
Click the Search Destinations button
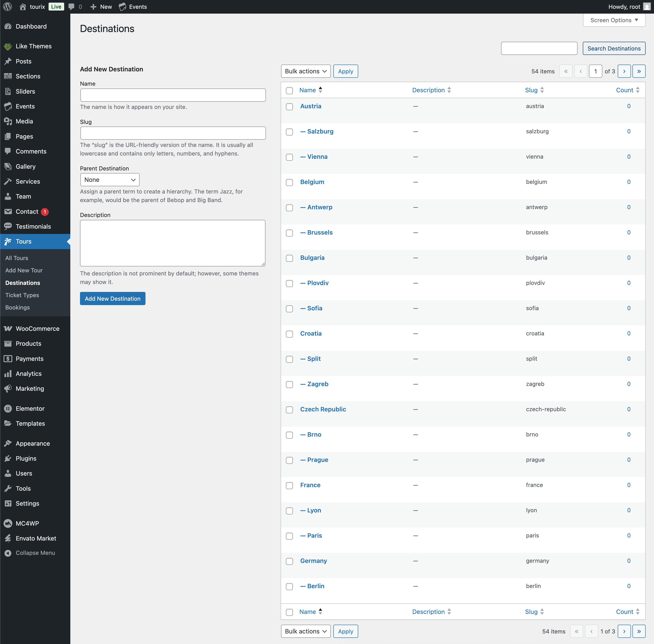pyautogui.click(x=614, y=48)
